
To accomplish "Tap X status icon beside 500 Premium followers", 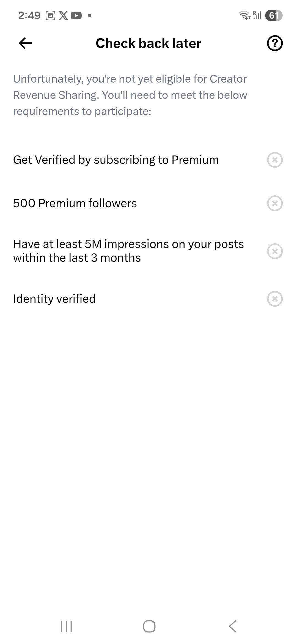I will click(x=275, y=203).
